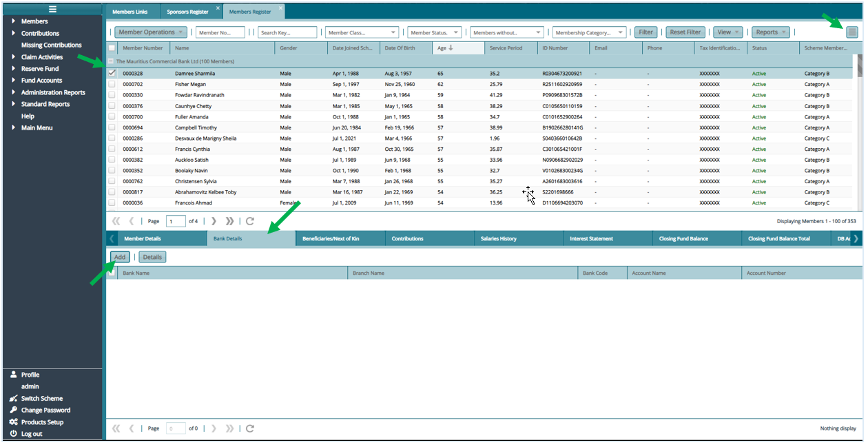Click inside the Search Key input field
Screen dimensions: 868x447
(x=287, y=32)
